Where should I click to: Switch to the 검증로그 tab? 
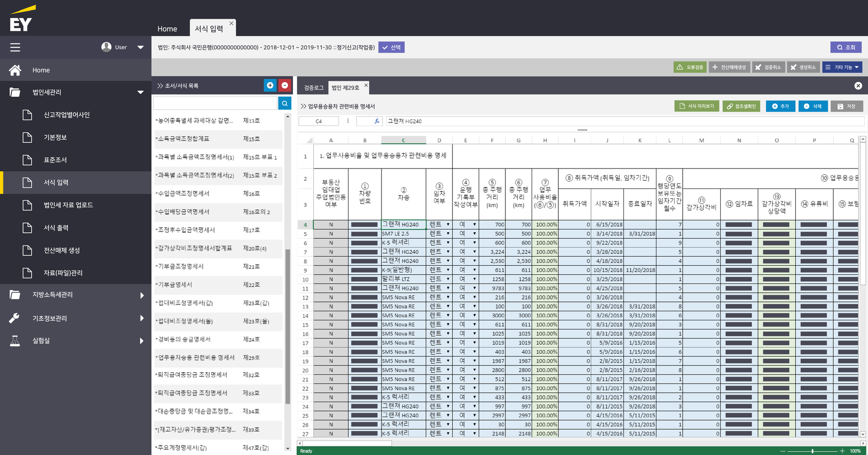point(314,88)
